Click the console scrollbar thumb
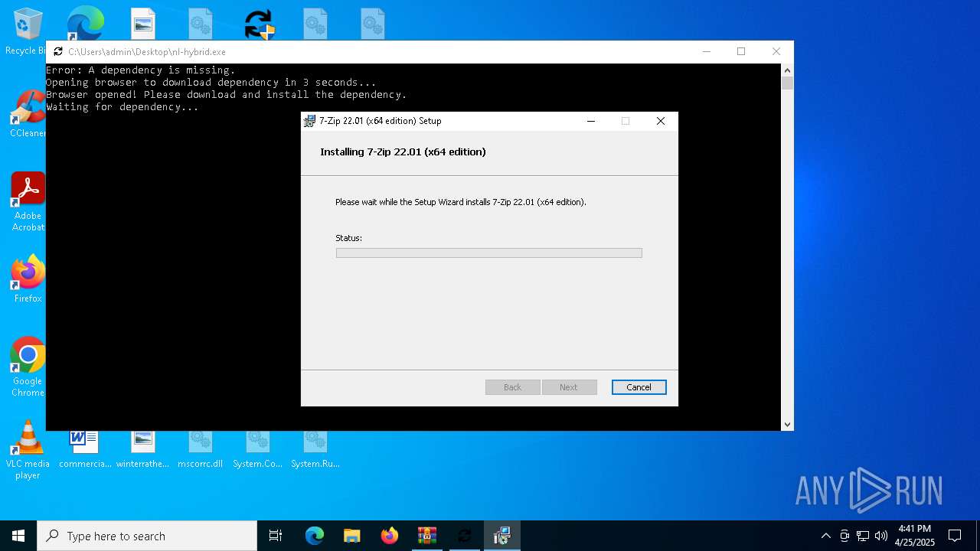 (787, 83)
